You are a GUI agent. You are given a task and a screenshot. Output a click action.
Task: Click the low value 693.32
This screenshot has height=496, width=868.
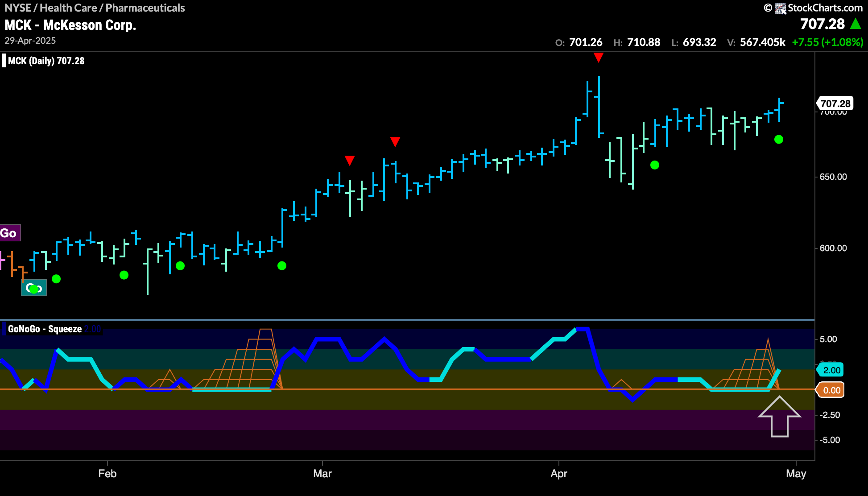coord(699,42)
